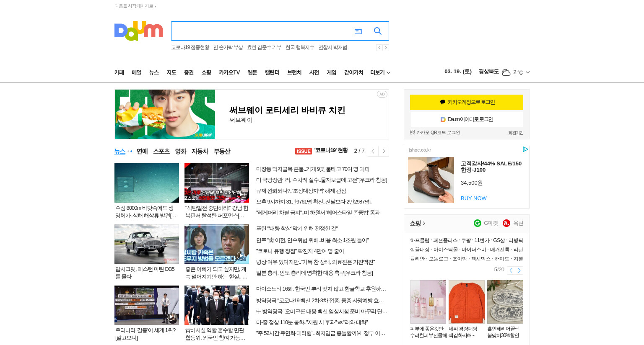Image resolution: width=644 pixels, height=345 pixels.
Task: Show previous trending search keywords
Action: click(x=379, y=48)
